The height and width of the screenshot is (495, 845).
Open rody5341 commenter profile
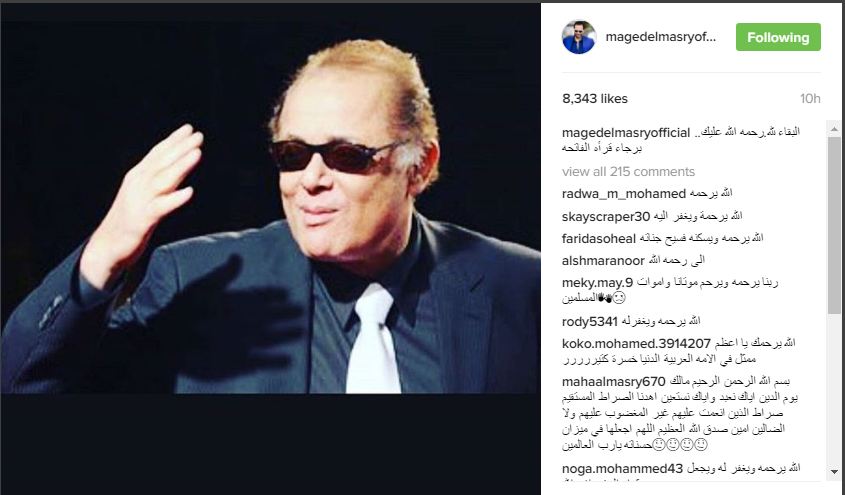pos(590,322)
